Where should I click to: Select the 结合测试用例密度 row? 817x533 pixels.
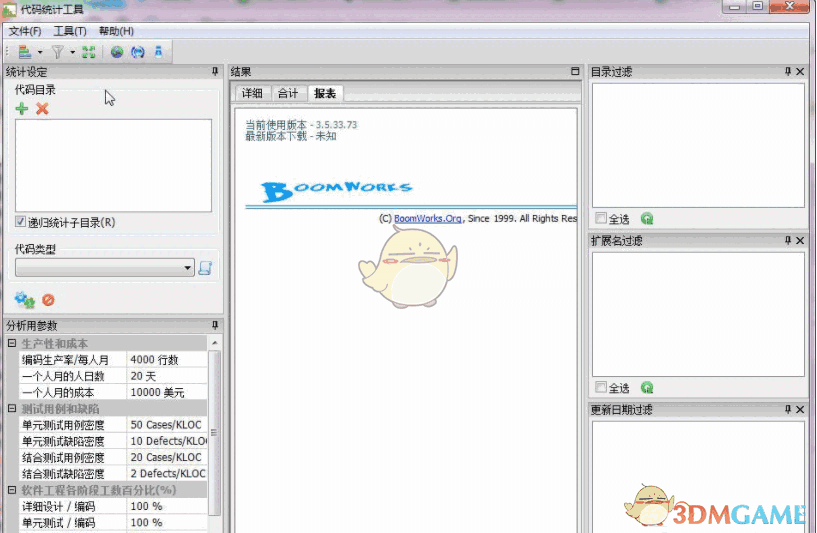113,457
